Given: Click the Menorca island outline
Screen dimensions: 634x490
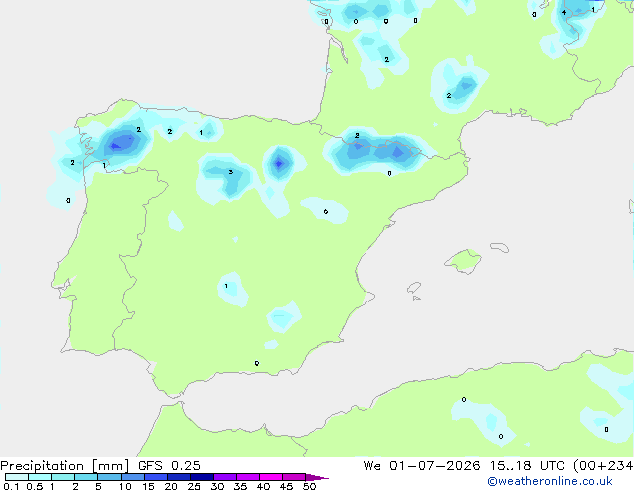Looking at the screenshot, I should point(499,247).
